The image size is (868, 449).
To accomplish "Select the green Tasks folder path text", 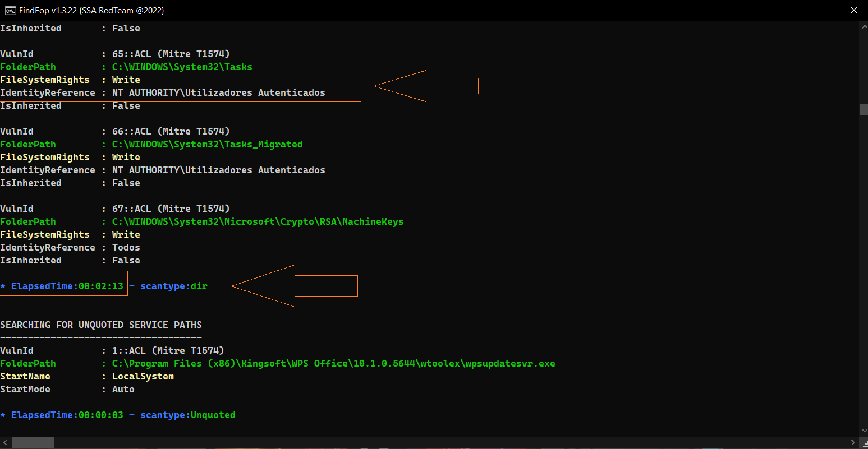I will 182,67.
